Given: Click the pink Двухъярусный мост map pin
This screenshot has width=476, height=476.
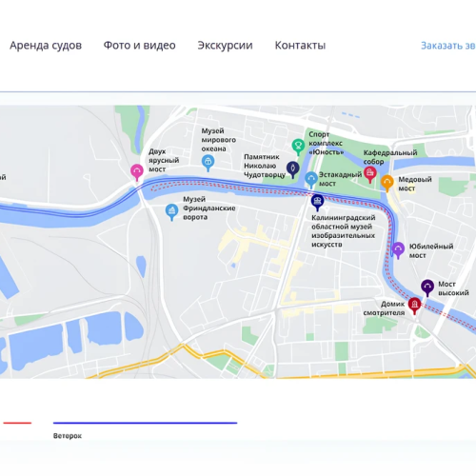Looking at the screenshot, I should (137, 171).
